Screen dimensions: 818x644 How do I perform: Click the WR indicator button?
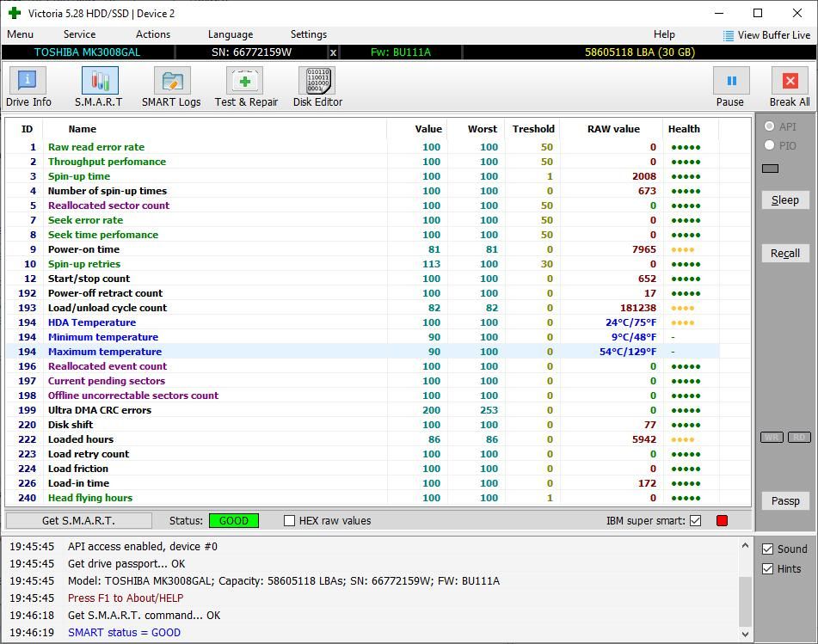click(772, 437)
